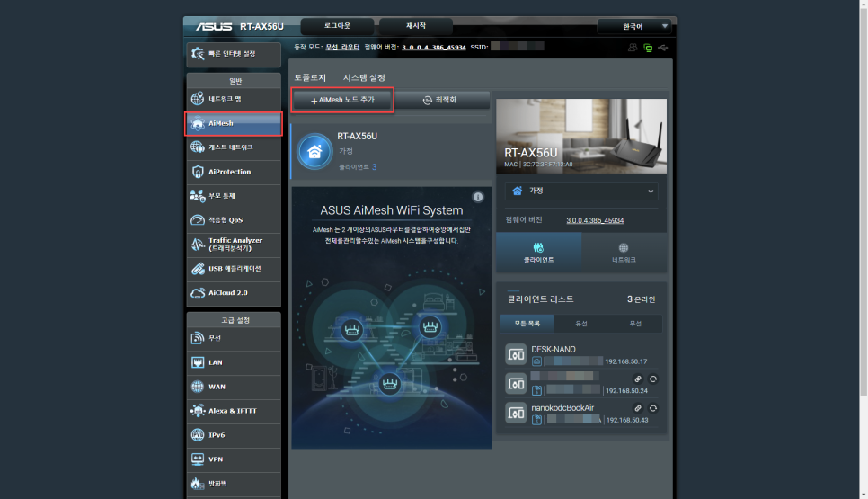Click the 로그아웃 button
Viewport: 868px width, 499px height.
tap(337, 26)
